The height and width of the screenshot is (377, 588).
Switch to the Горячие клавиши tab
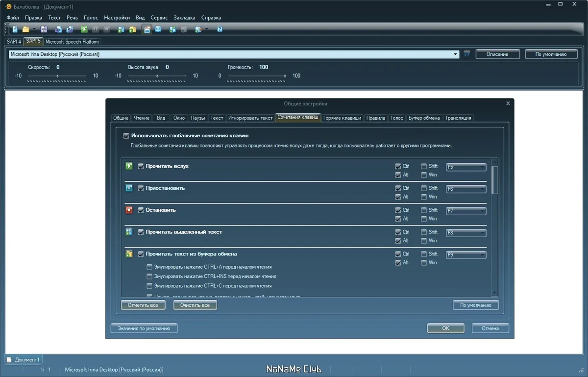(343, 118)
